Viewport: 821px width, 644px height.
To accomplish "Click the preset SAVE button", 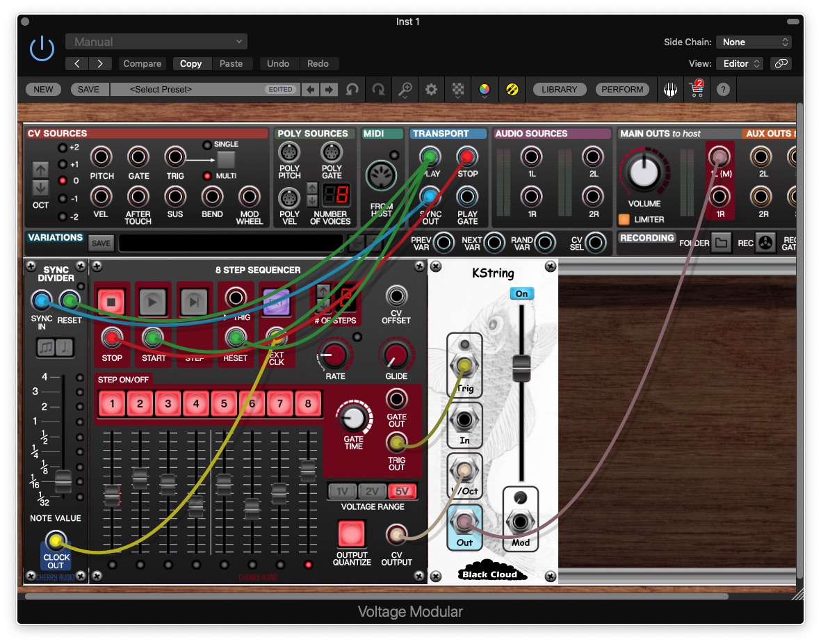I will [88, 90].
